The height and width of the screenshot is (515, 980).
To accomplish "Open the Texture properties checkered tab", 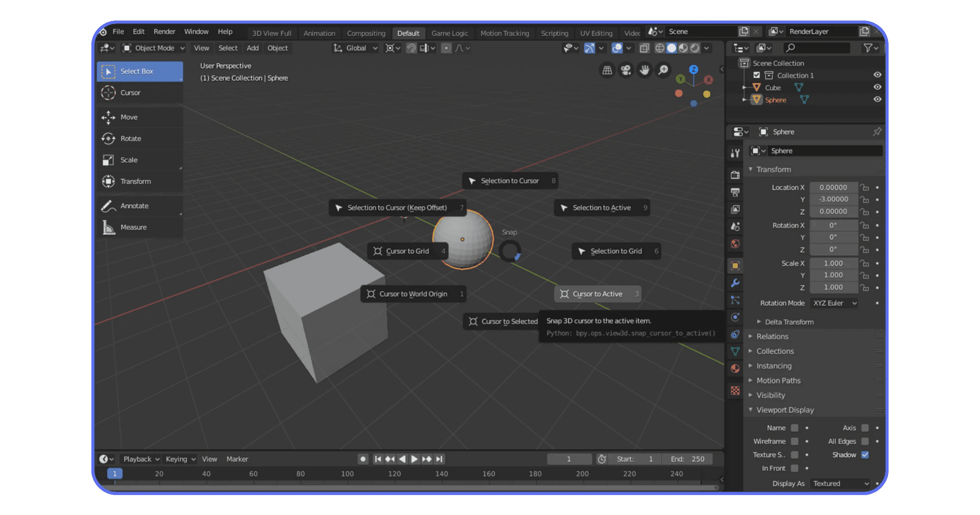I will pyautogui.click(x=735, y=390).
